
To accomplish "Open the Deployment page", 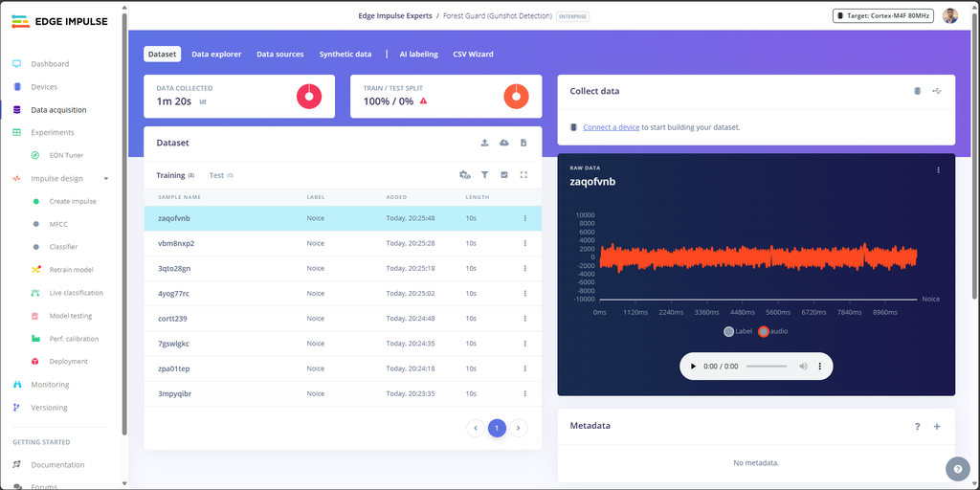I will [68, 361].
